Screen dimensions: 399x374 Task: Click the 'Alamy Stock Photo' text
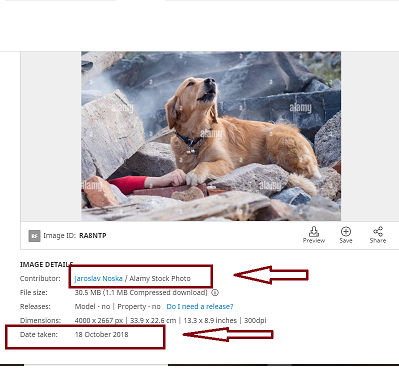tap(160, 278)
